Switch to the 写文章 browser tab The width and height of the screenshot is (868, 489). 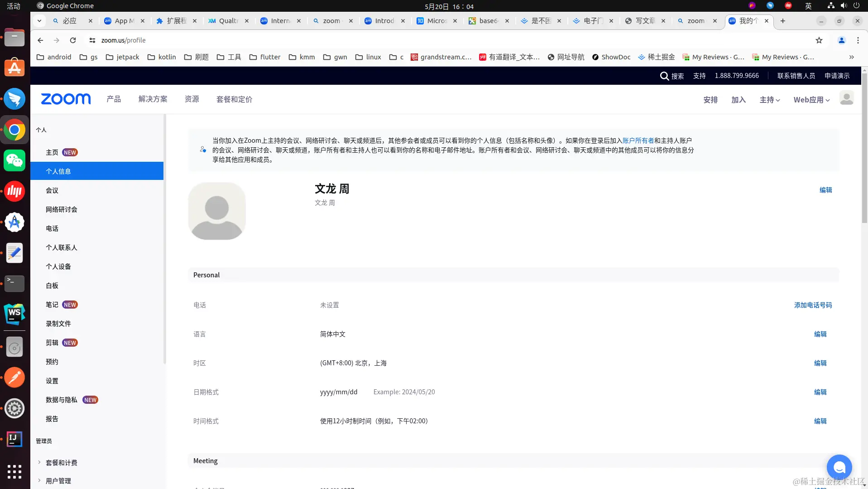click(x=645, y=21)
